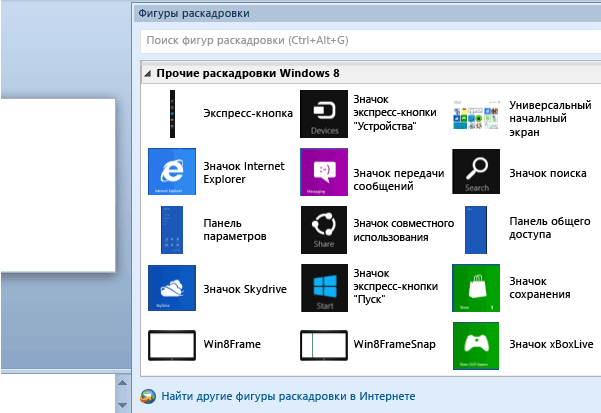
Task: Click the Win8Frame label
Action: tap(232, 344)
